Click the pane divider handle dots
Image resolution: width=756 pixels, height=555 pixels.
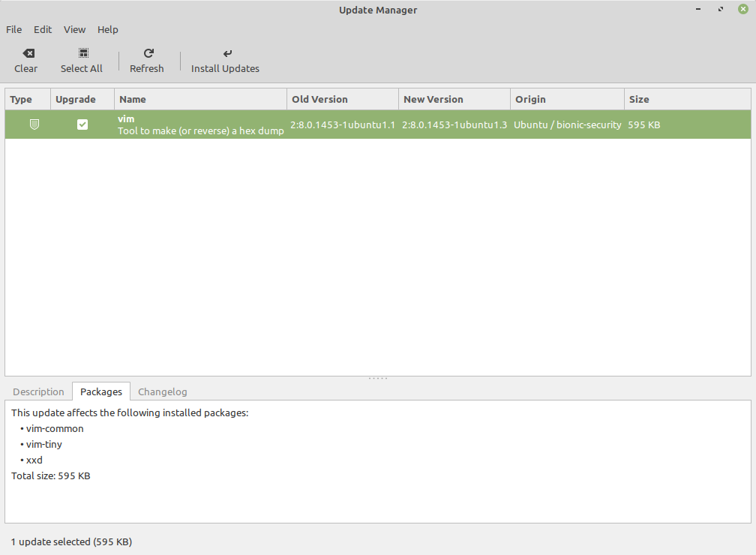(x=378, y=379)
